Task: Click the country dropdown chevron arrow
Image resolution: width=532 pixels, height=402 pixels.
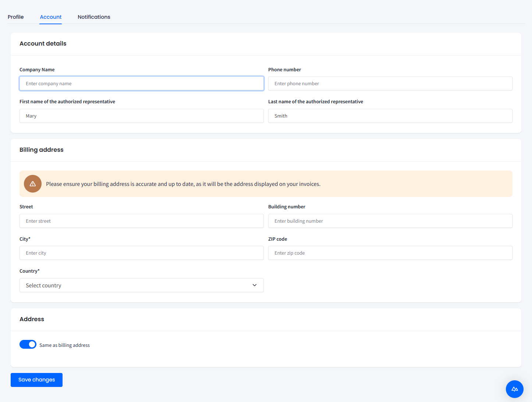Action: (x=255, y=285)
